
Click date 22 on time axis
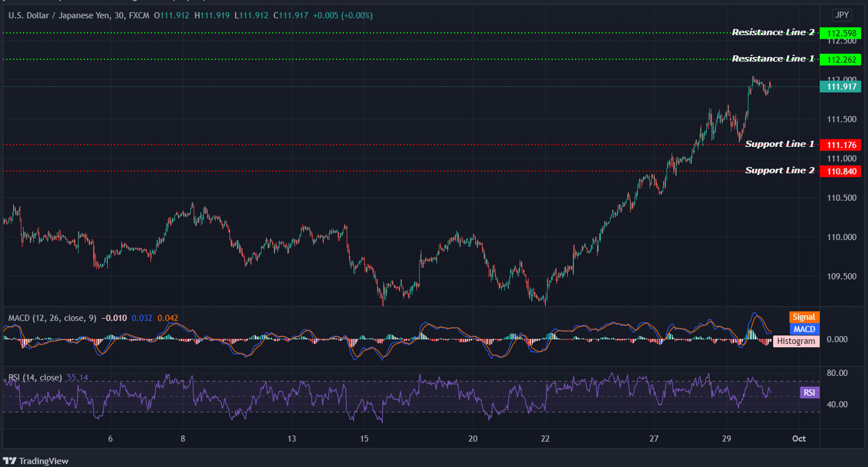coord(545,438)
